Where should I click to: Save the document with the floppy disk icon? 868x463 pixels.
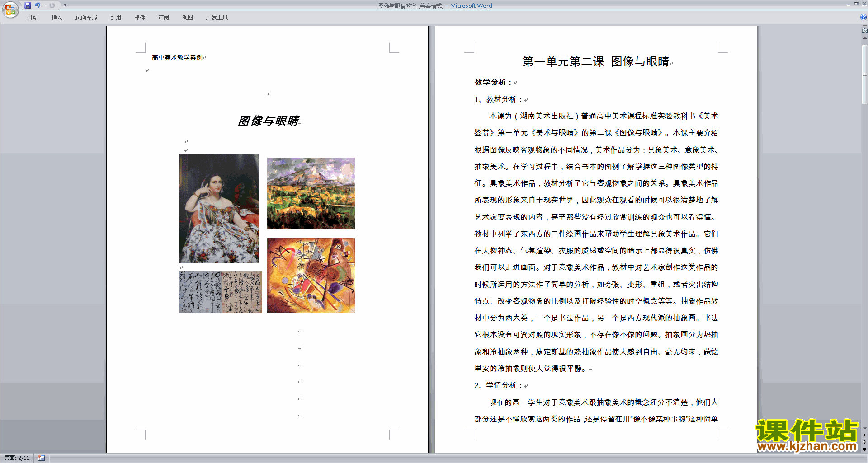click(28, 5)
